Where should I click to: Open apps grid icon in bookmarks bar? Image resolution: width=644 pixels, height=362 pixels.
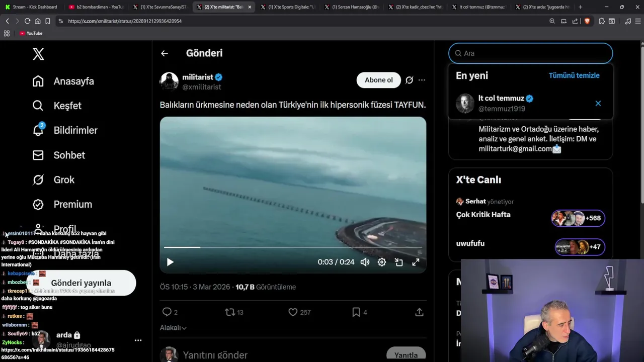7,33
